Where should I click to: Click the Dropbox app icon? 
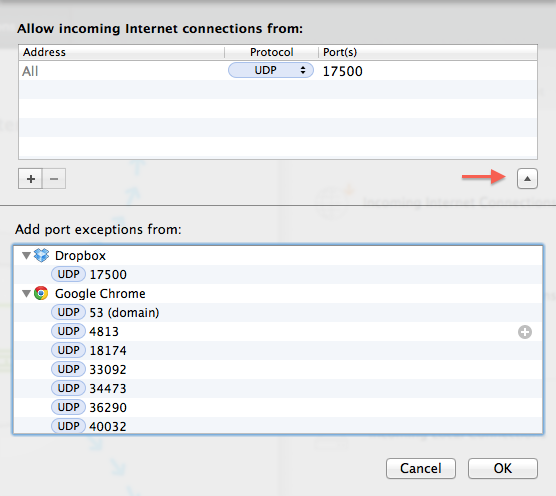[x=41, y=255]
